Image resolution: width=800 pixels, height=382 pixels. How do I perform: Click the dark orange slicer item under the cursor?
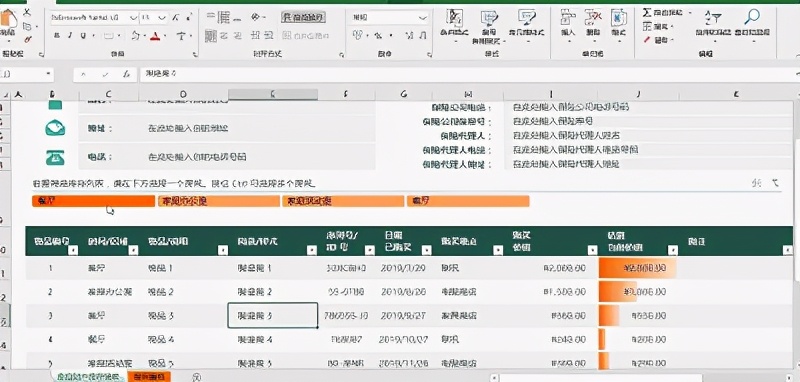93,201
